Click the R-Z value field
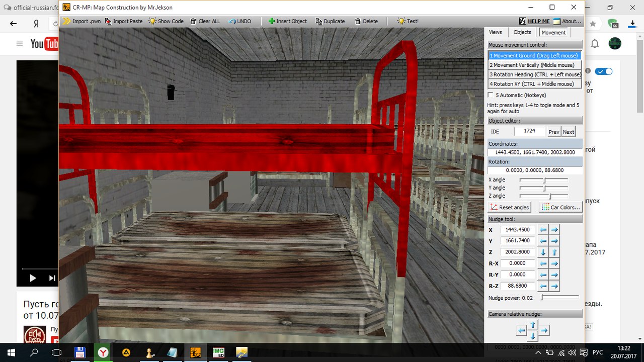 click(518, 286)
